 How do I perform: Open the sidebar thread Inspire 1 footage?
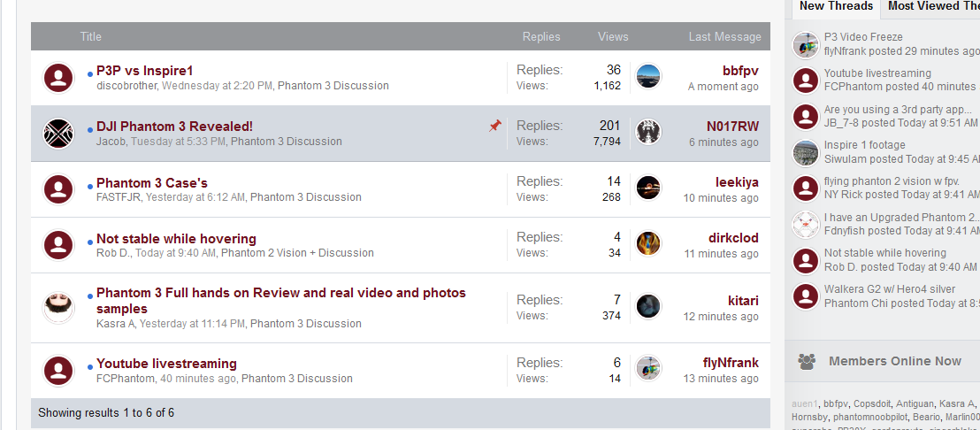pos(864,145)
